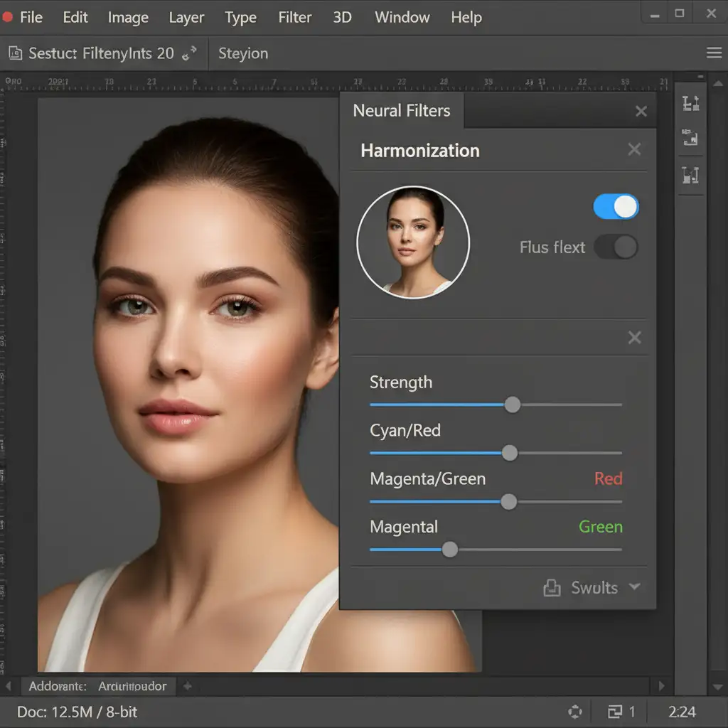Click the left scroll arrow on horizontal scrollbar

pos(9,686)
